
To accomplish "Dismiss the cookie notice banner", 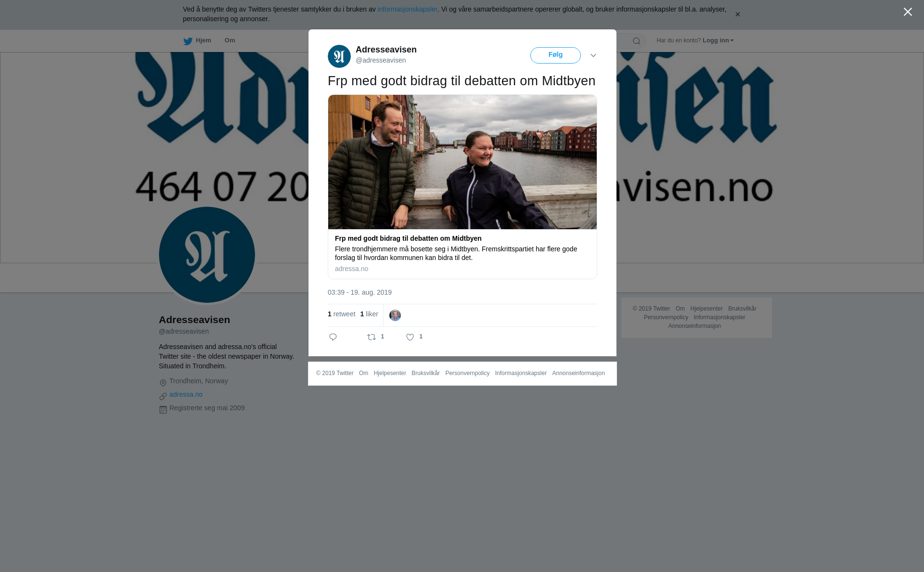I will coord(737,14).
